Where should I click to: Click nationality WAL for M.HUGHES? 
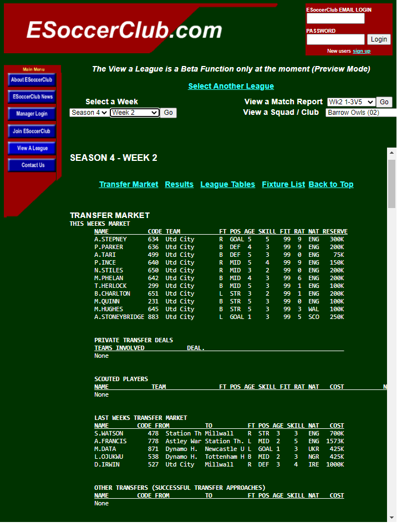pos(314,310)
